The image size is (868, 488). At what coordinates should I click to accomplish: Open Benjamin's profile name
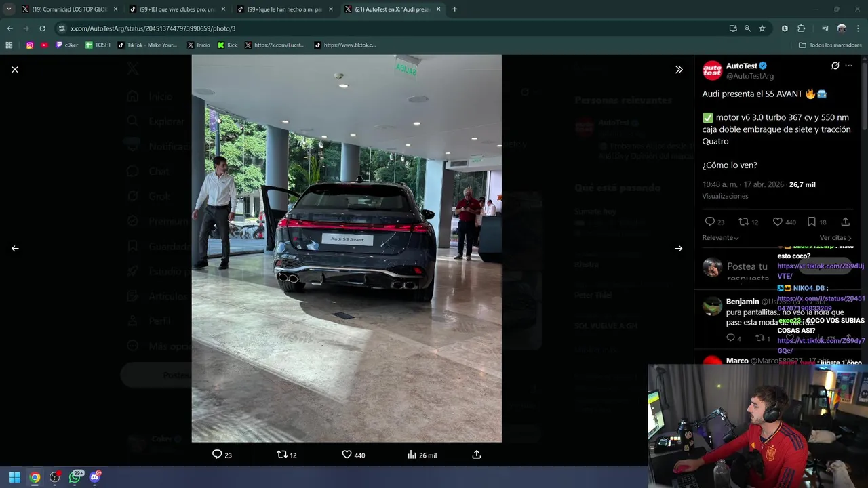[743, 302]
